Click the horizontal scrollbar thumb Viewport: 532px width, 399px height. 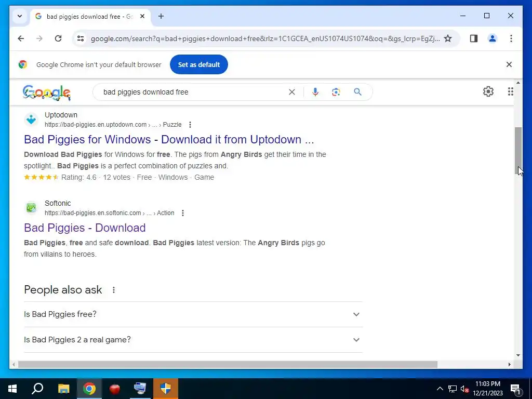coord(228,364)
